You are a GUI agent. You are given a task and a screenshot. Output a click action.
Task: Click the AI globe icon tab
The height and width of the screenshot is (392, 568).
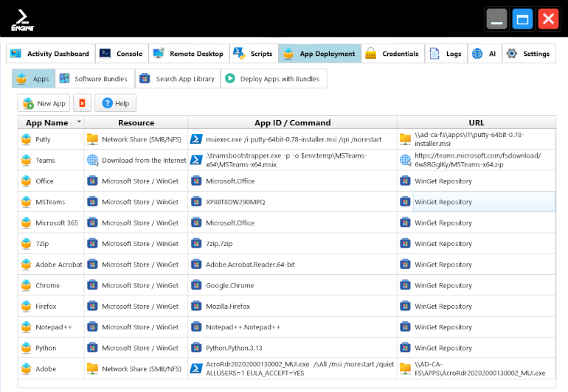click(x=484, y=54)
